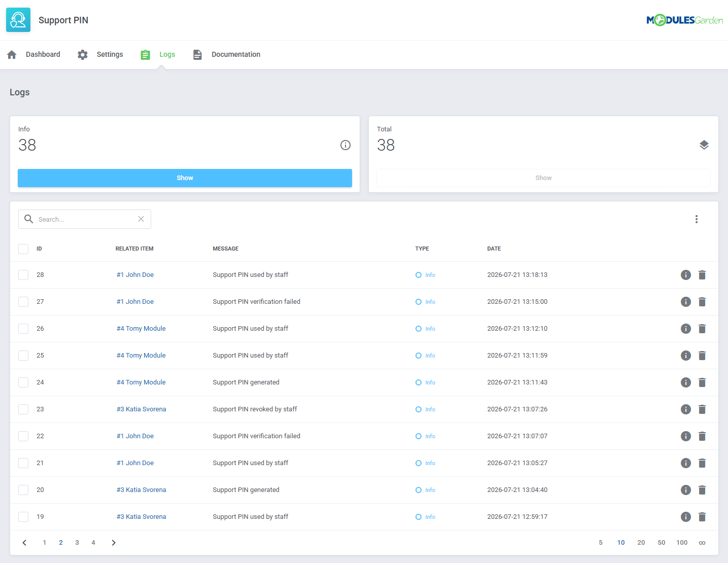Go to previous page with left chevron

(24, 543)
